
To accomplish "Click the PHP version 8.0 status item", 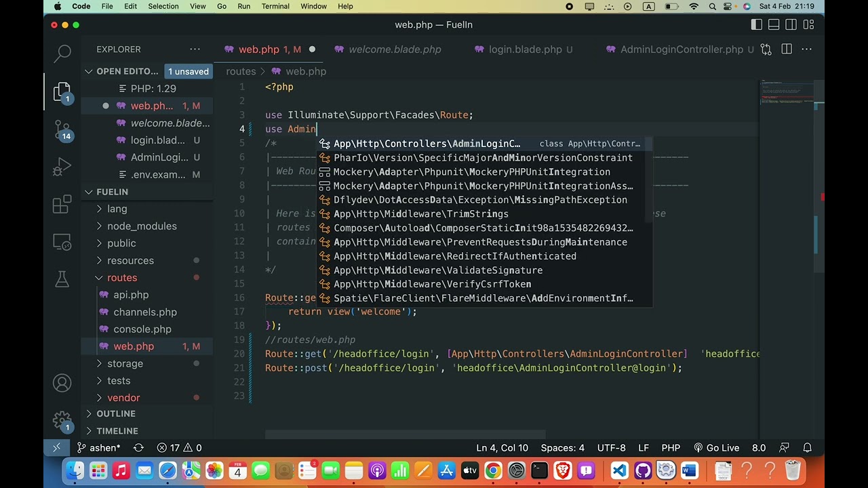I will pos(759,447).
